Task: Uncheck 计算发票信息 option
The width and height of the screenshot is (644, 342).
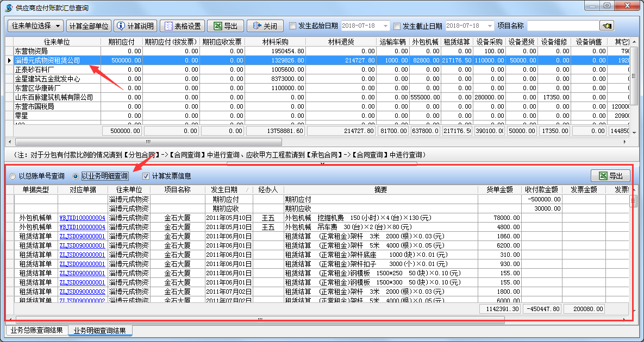Action: (x=145, y=175)
